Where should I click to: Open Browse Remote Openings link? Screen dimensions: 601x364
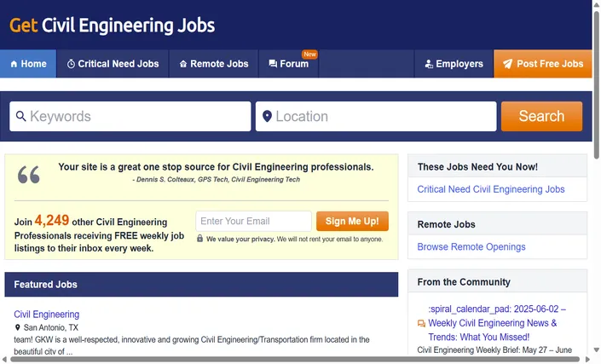tap(471, 246)
